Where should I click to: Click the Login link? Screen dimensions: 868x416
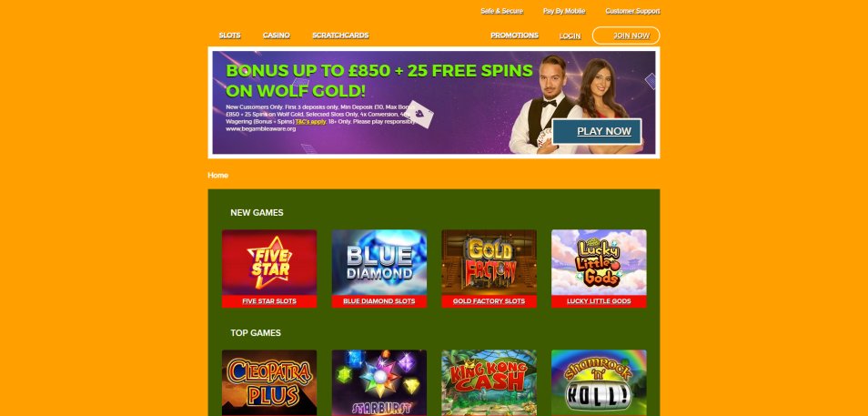pyautogui.click(x=570, y=36)
